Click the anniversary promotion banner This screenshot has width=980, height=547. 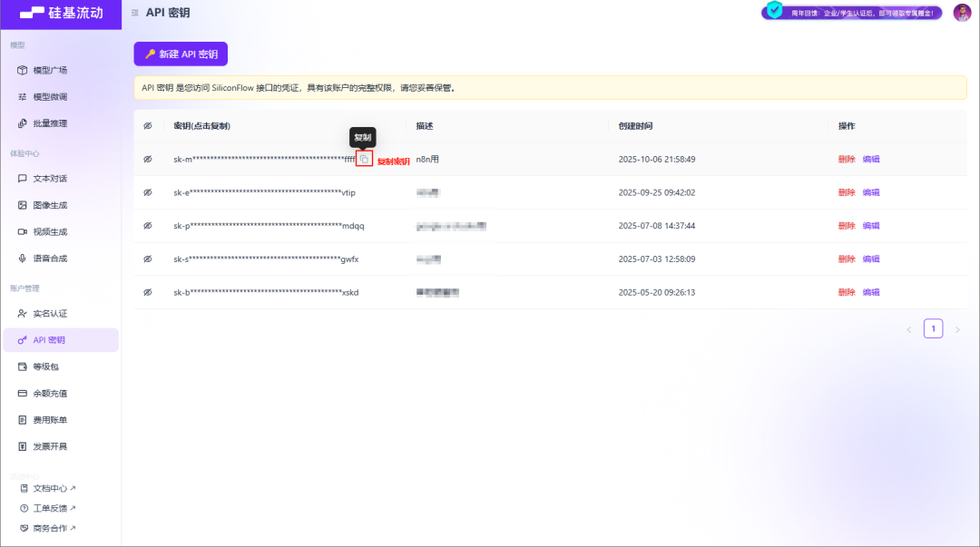[x=852, y=13]
